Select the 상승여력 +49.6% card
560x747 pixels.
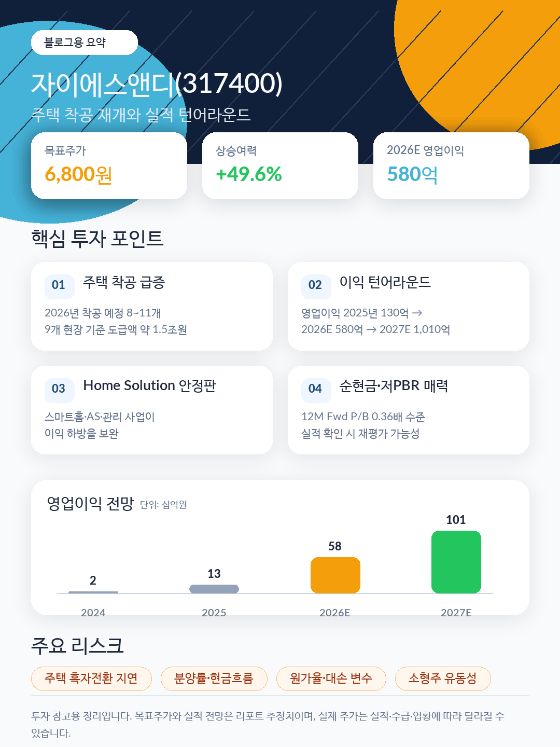click(x=280, y=165)
